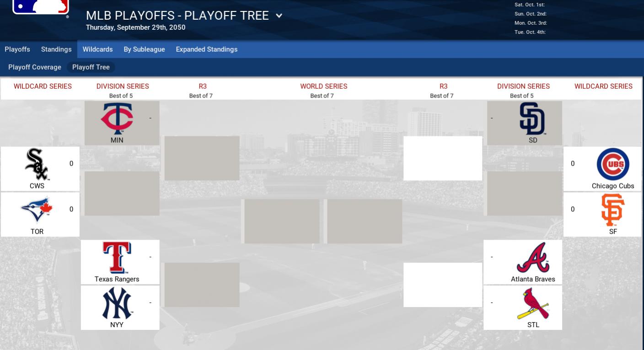Open the Texas Rangers team logo

(x=117, y=257)
